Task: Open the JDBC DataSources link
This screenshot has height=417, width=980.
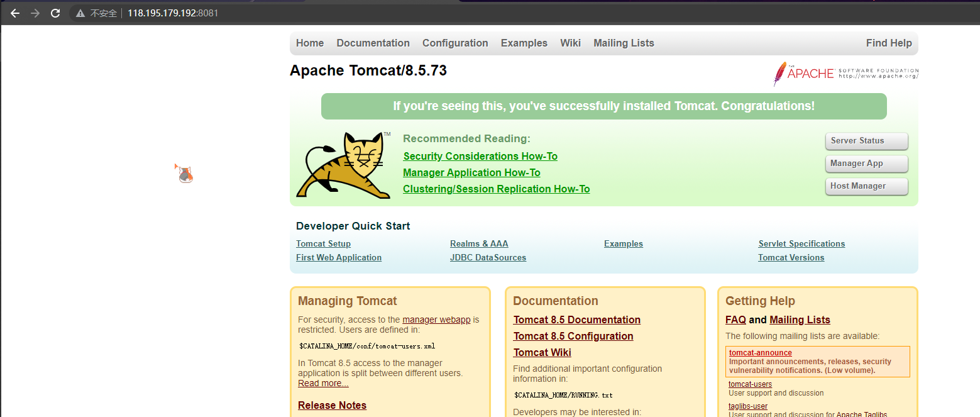Action: pyautogui.click(x=488, y=258)
